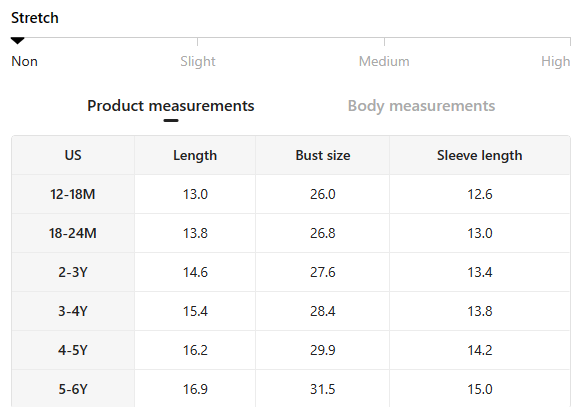This screenshot has width=574, height=407.
Task: Click the US column header
Action: click(73, 156)
